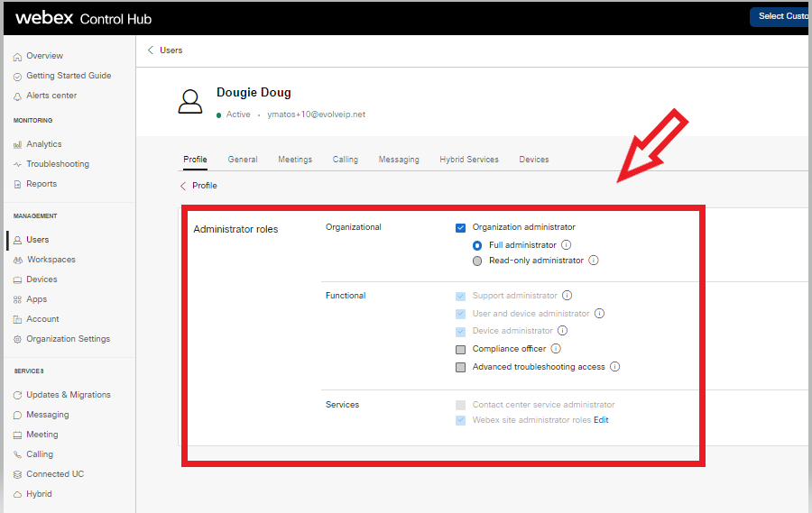Go back using the Users chevron

[x=151, y=50]
